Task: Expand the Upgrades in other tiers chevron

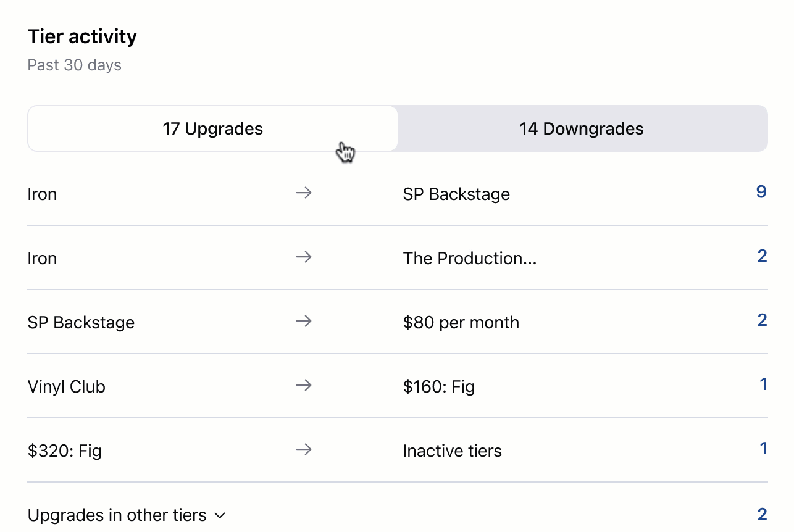Action: [220, 515]
